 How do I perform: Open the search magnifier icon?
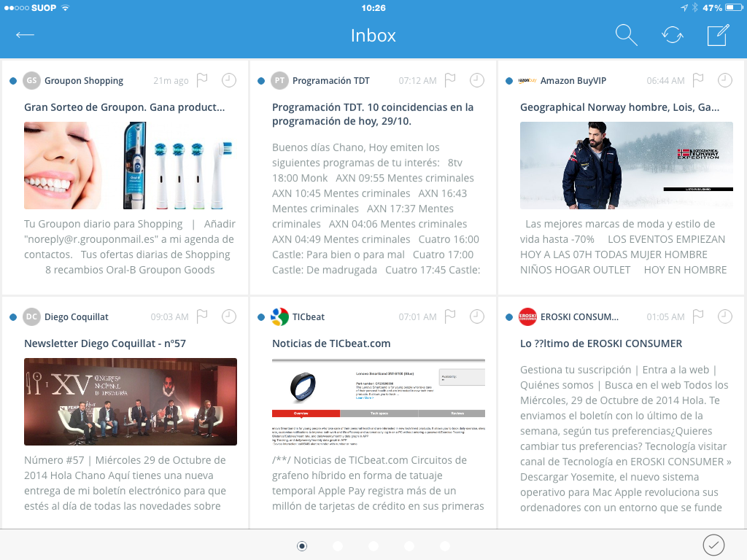point(626,35)
